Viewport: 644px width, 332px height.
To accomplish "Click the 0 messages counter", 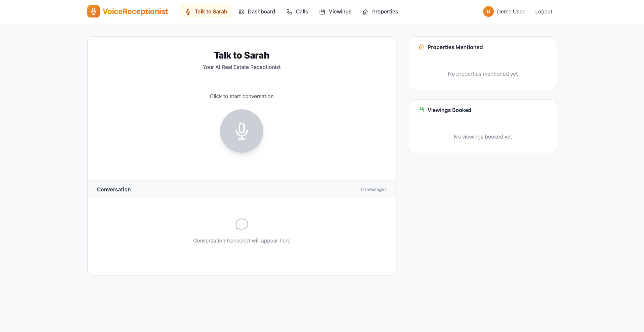I will [374, 189].
